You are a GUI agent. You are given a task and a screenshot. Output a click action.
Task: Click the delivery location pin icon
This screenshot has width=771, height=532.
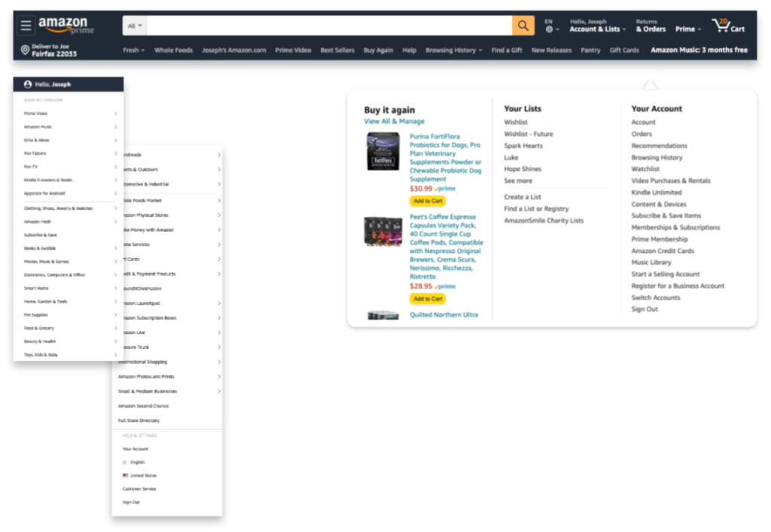(x=25, y=50)
